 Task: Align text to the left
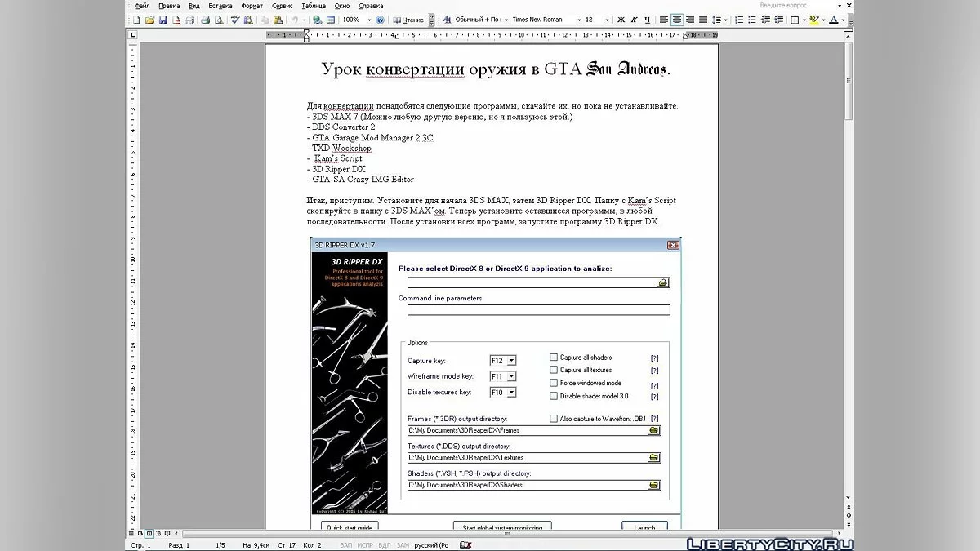coord(663,20)
